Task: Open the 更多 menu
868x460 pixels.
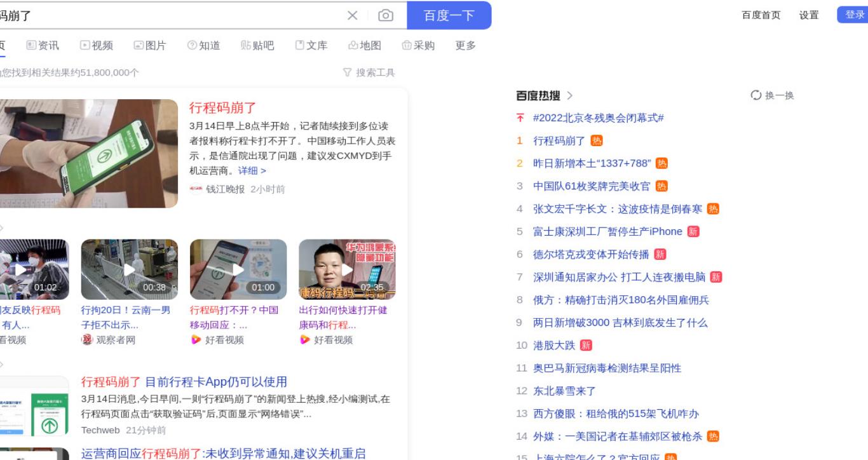Action: [466, 45]
